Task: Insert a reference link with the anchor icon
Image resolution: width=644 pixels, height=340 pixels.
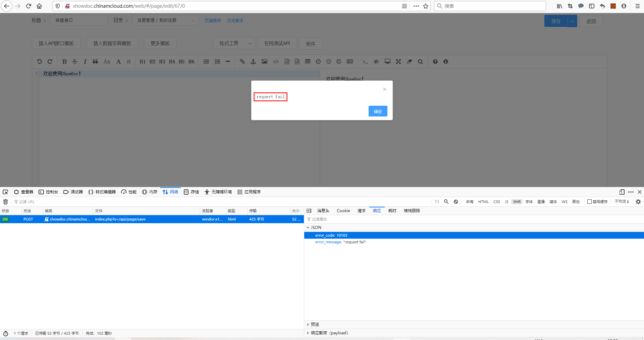Action: [x=253, y=61]
